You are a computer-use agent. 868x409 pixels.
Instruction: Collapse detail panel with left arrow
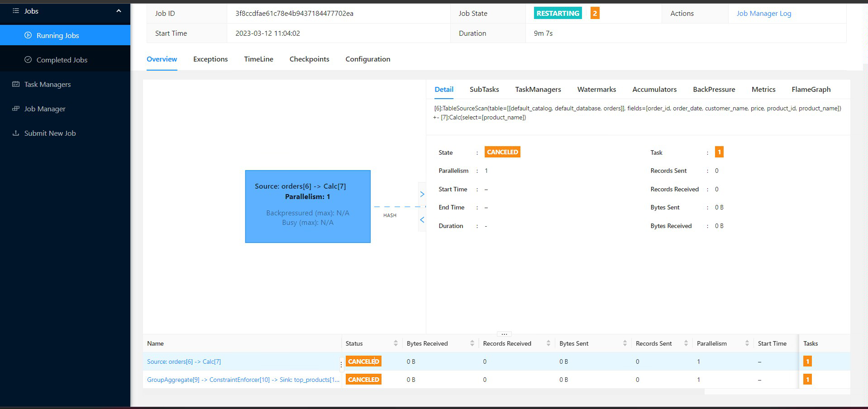tap(422, 220)
